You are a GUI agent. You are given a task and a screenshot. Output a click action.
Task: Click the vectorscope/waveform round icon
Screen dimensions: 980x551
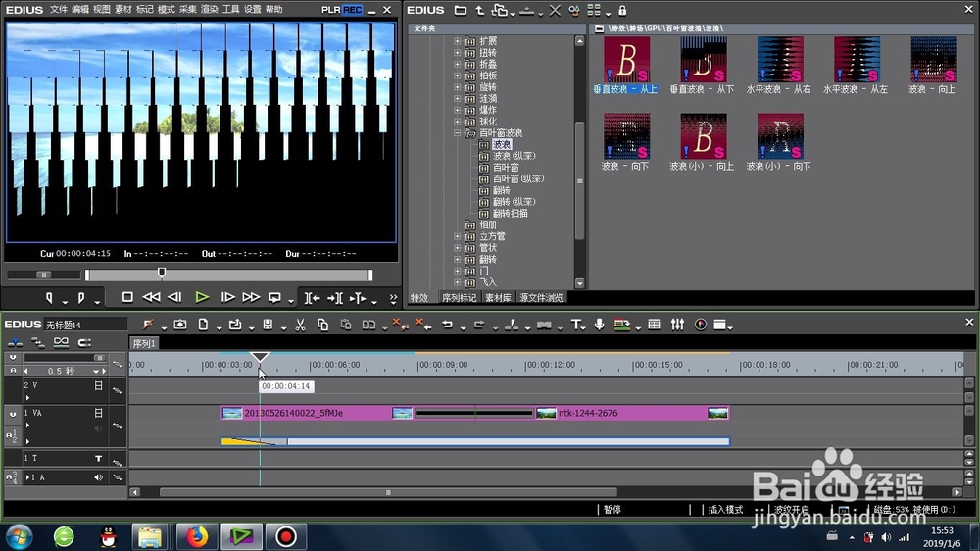(701, 325)
